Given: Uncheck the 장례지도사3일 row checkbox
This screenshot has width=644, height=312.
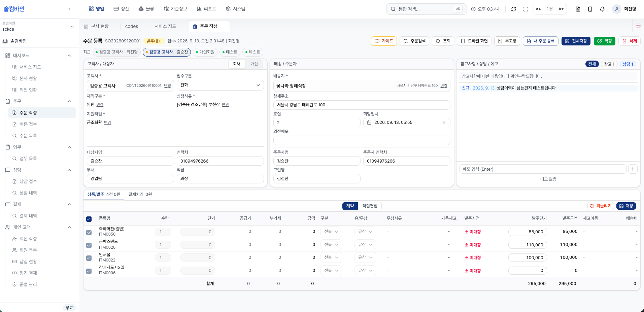Looking at the screenshot, I should (x=89, y=271).
